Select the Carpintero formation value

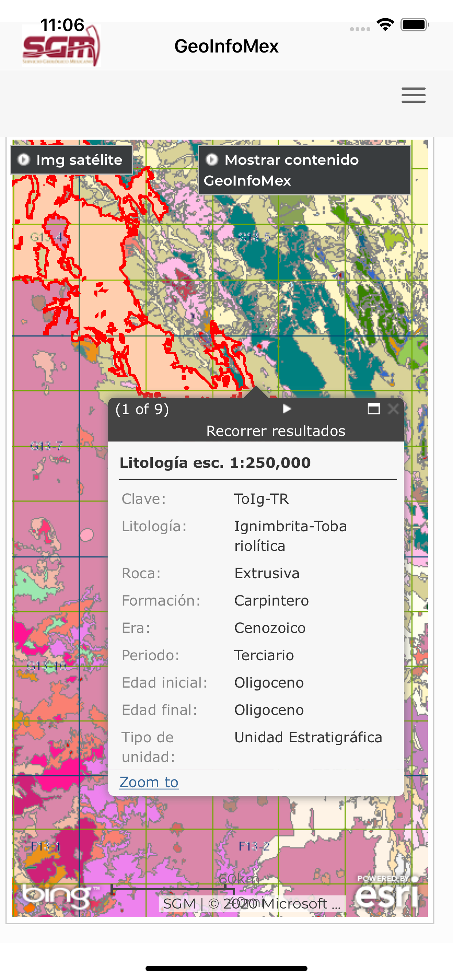point(271,600)
